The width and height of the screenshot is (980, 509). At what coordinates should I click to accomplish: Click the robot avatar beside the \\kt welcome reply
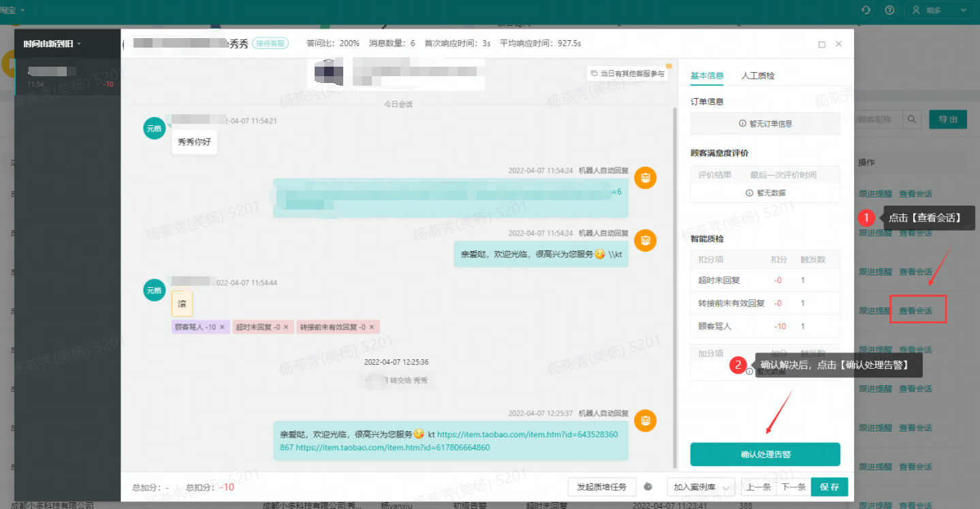[x=645, y=240]
